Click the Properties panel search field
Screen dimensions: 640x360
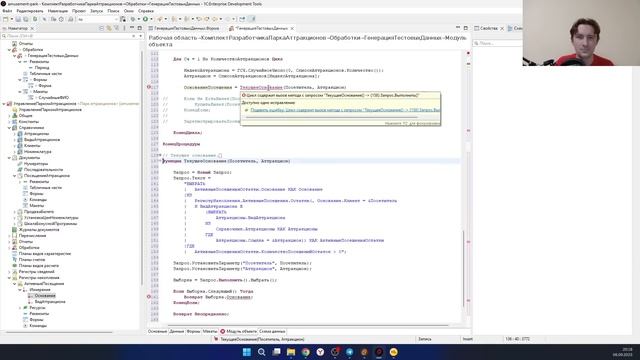pos(497,43)
